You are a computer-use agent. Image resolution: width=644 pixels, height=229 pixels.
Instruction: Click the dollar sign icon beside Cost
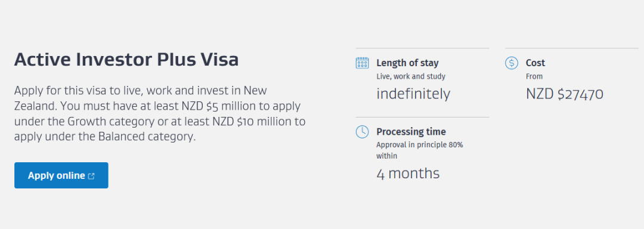click(x=512, y=63)
